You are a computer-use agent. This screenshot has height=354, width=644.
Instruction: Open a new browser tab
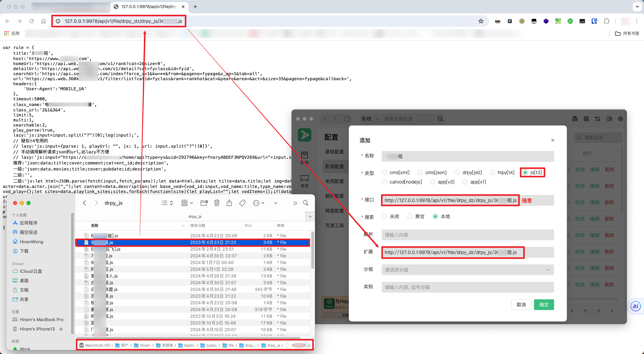tap(195, 7)
